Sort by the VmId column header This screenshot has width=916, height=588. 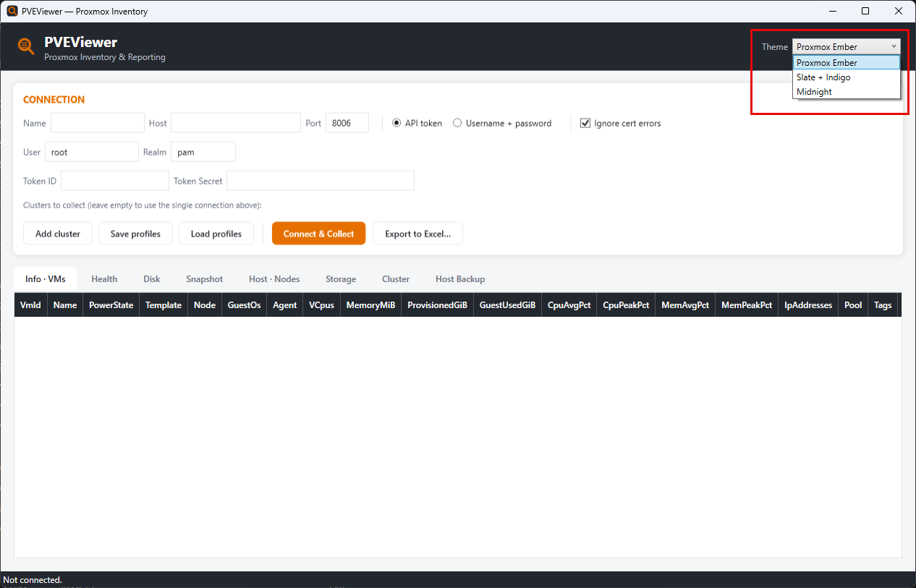30,305
